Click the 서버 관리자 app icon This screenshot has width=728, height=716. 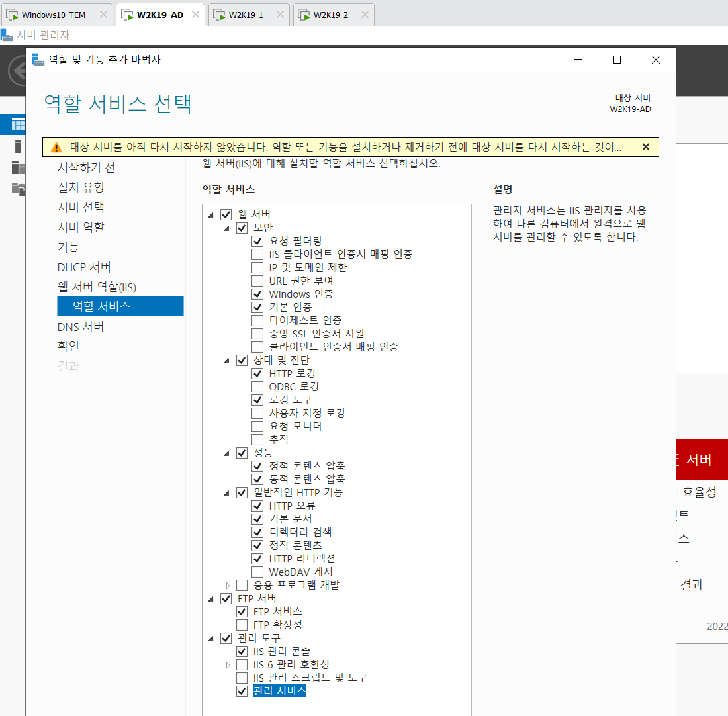7,35
